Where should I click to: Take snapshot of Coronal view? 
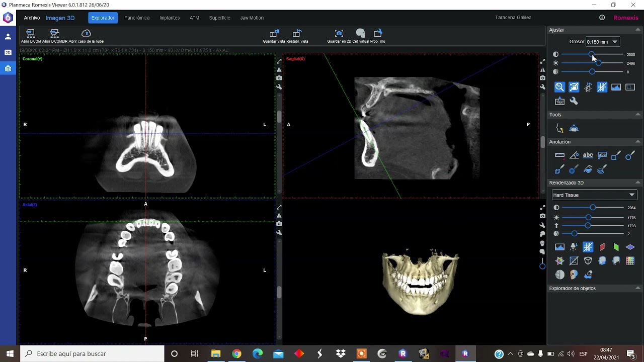[x=279, y=78]
